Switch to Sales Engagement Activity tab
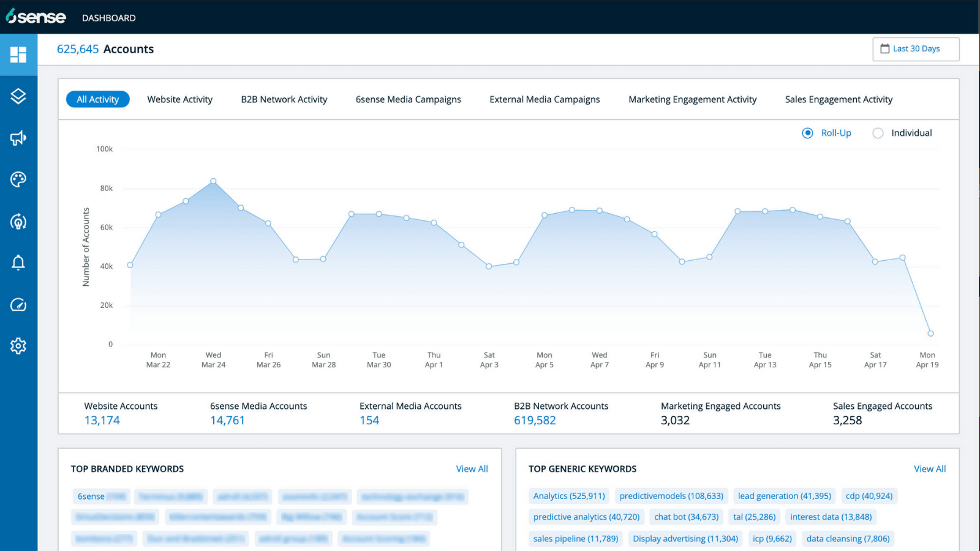The width and height of the screenshot is (980, 551). pos(839,99)
